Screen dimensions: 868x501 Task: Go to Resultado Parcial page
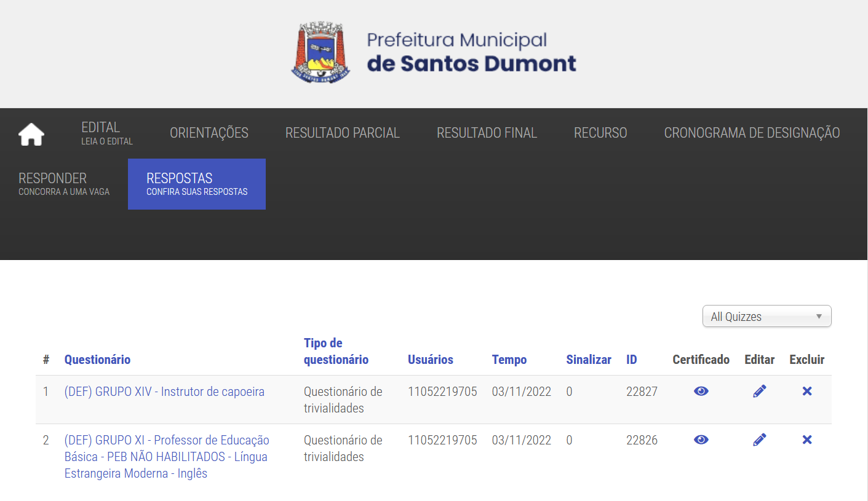pos(342,133)
